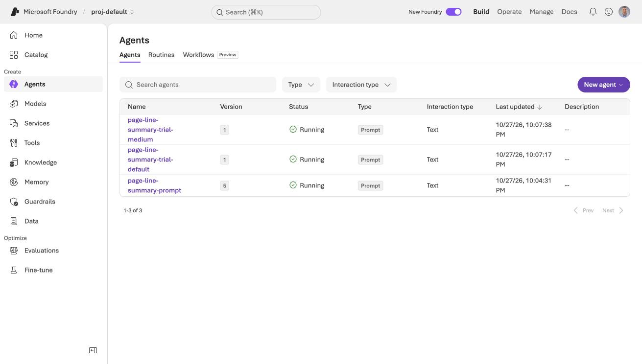Image resolution: width=642 pixels, height=364 pixels.
Task: Open the page-line-summary-trial-default agent
Action: point(150,159)
